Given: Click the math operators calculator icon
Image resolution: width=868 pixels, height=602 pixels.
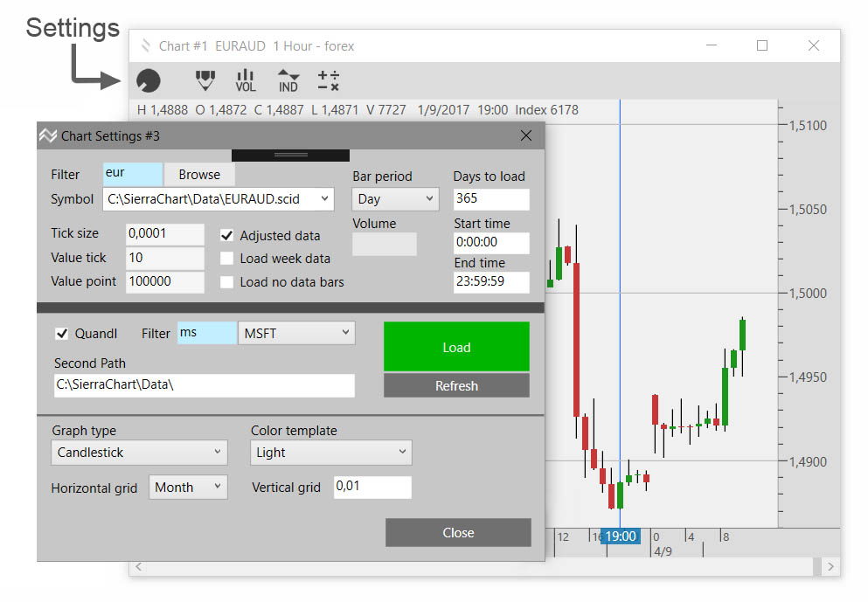Looking at the screenshot, I should tap(329, 81).
